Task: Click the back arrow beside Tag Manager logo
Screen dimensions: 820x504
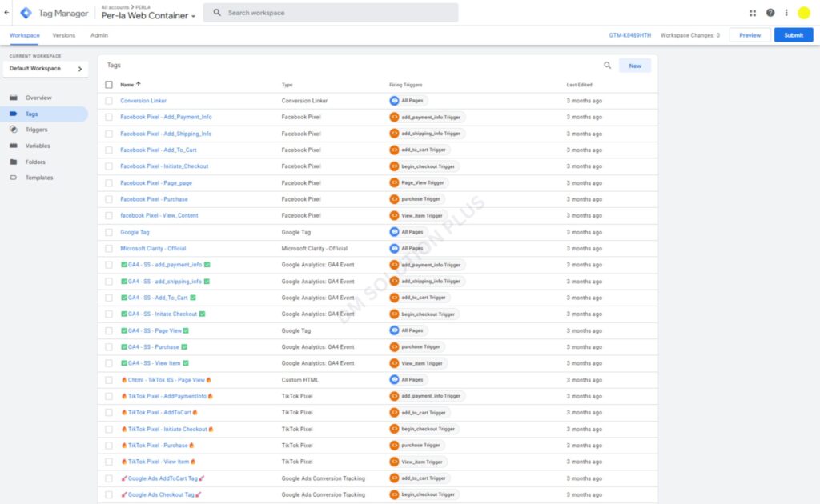Action: (7, 13)
